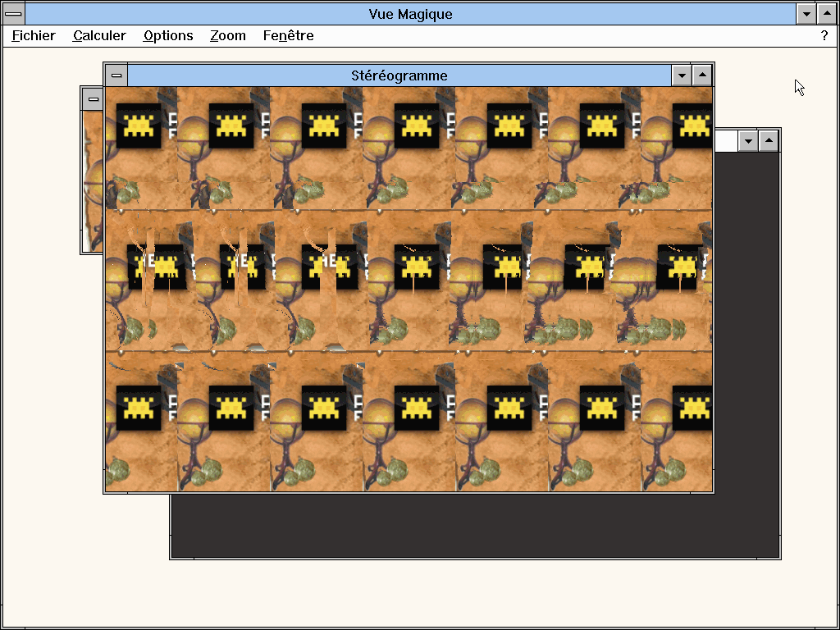This screenshot has height=630, width=840.
Task: Open the Options menu
Action: [x=168, y=36]
